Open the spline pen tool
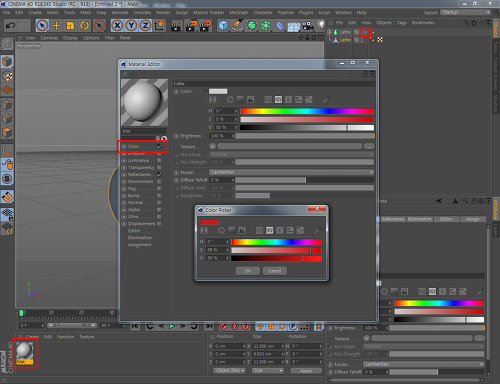The height and width of the screenshot is (384, 500). click(x=237, y=25)
